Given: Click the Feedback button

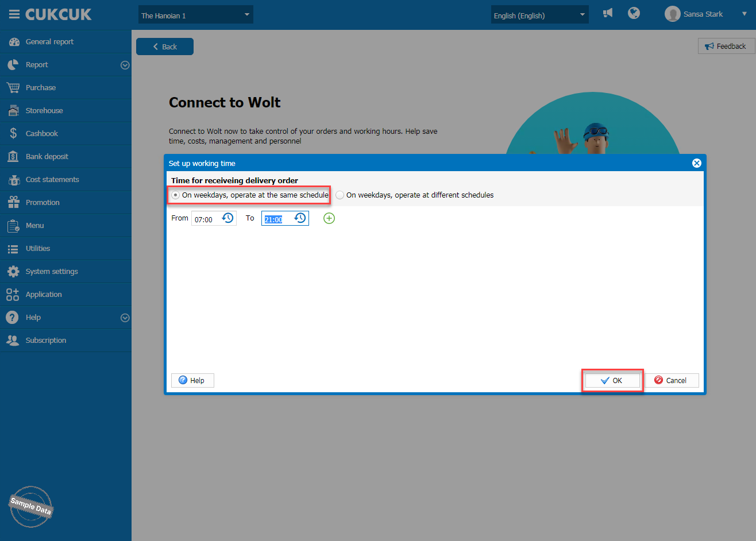Looking at the screenshot, I should 726,46.
